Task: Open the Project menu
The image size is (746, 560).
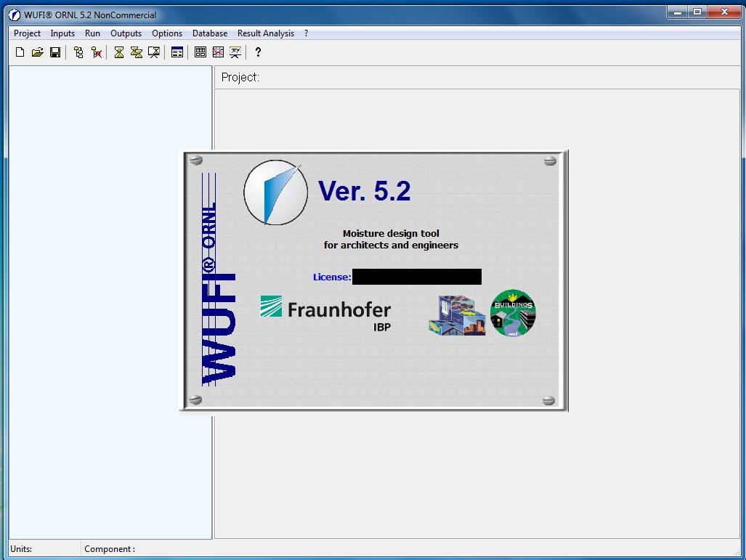Action: coord(28,33)
